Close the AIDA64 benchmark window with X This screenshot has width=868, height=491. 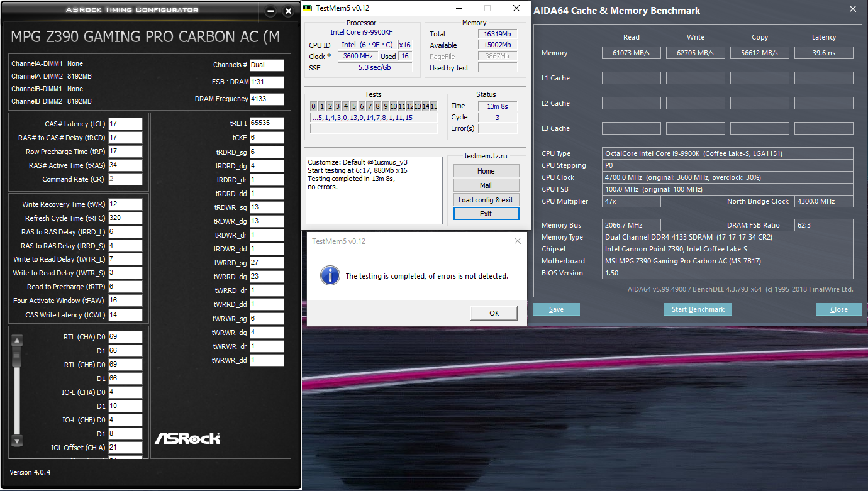(x=852, y=9)
